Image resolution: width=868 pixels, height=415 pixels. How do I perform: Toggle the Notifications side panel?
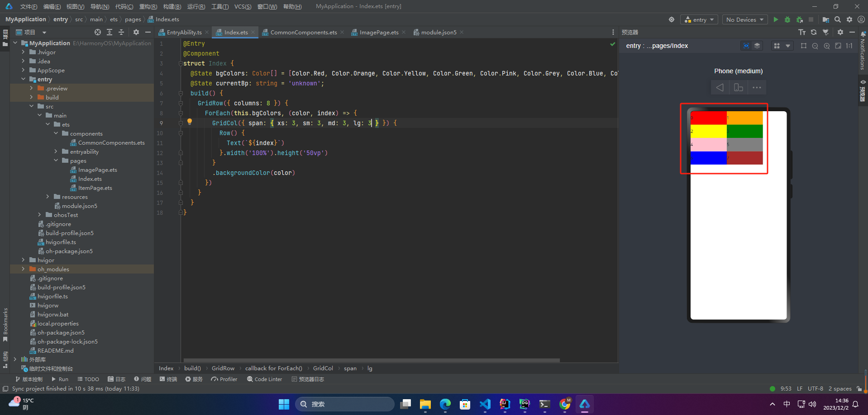click(x=863, y=51)
